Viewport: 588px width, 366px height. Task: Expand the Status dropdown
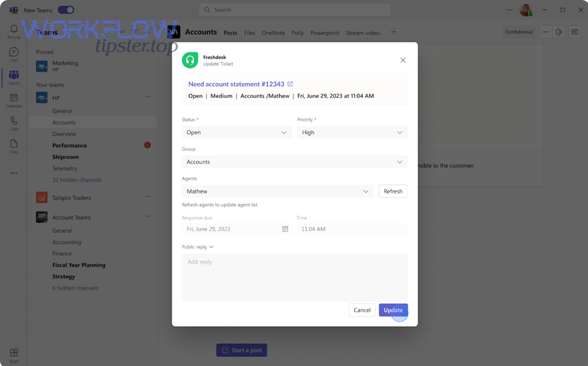click(237, 133)
